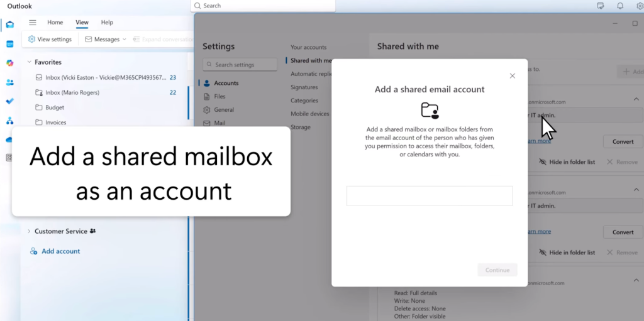Click the shared email address input field

click(430, 196)
